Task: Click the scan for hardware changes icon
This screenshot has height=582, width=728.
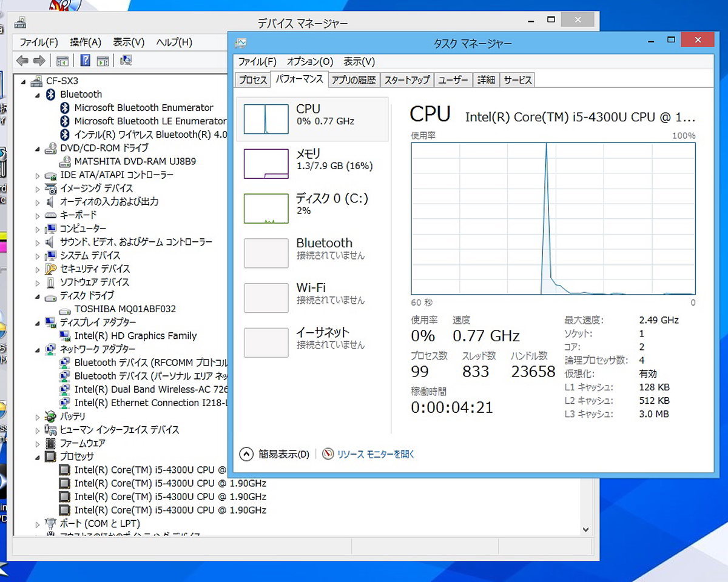Action: 126,61
